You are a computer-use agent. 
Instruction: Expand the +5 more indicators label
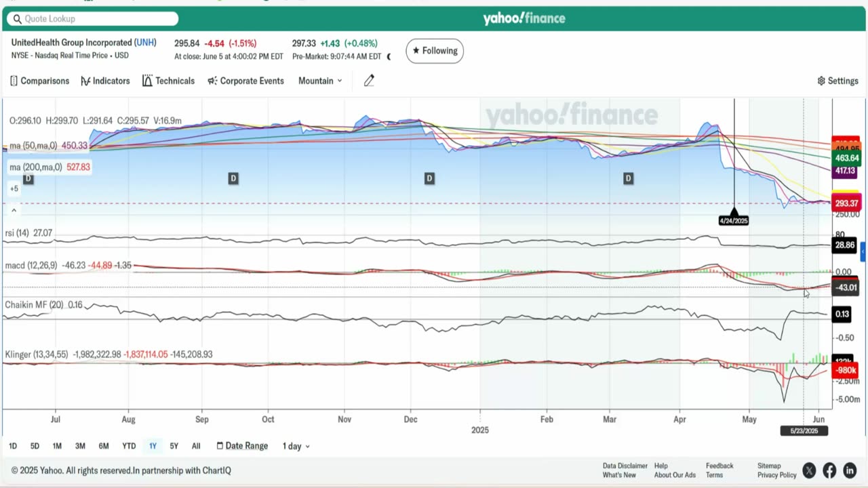coord(14,188)
